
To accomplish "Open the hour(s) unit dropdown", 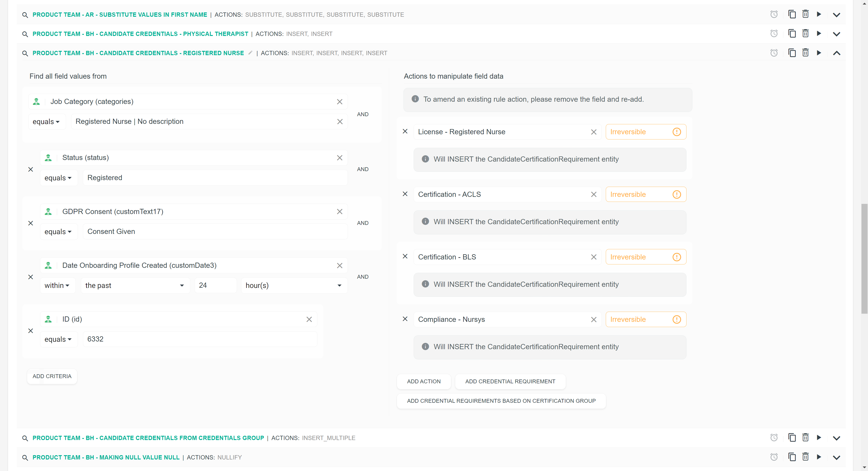I will coord(294,286).
